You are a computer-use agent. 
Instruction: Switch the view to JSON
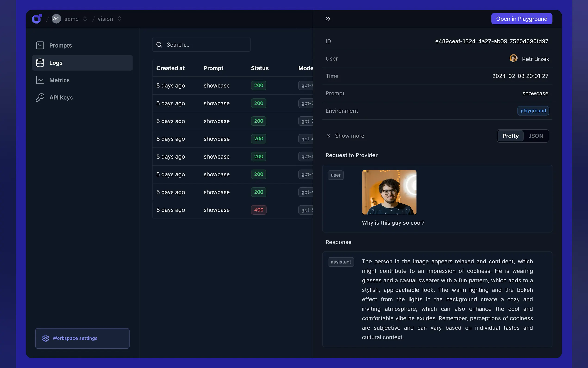(x=535, y=136)
